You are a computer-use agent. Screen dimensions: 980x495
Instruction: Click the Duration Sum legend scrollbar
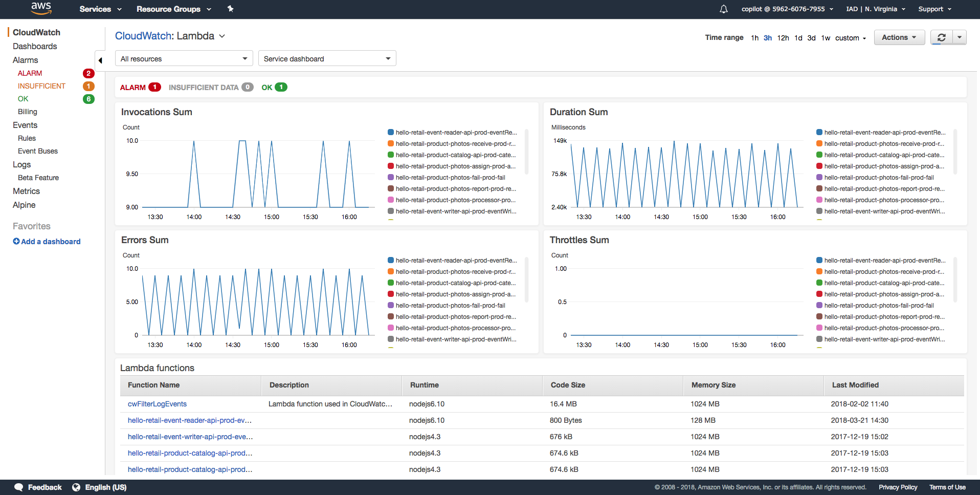click(955, 152)
